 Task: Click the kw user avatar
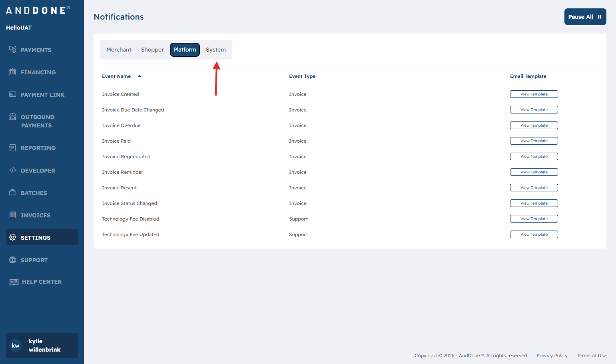tap(16, 346)
